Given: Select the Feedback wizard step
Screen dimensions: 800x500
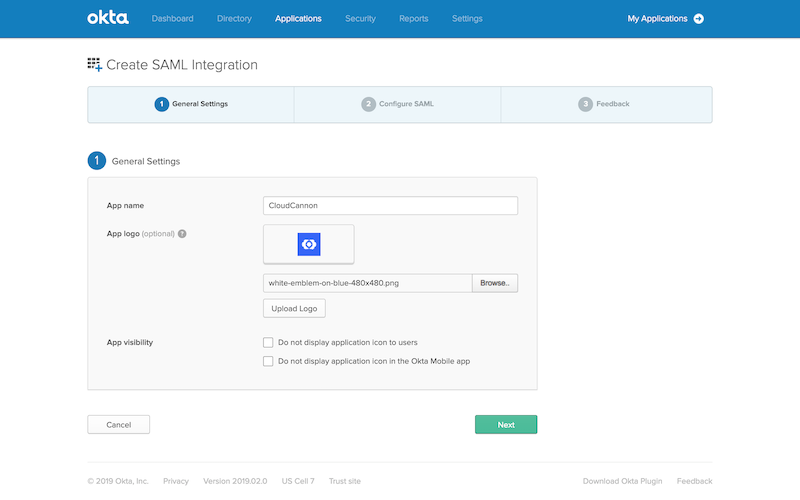Looking at the screenshot, I should 607,105.
